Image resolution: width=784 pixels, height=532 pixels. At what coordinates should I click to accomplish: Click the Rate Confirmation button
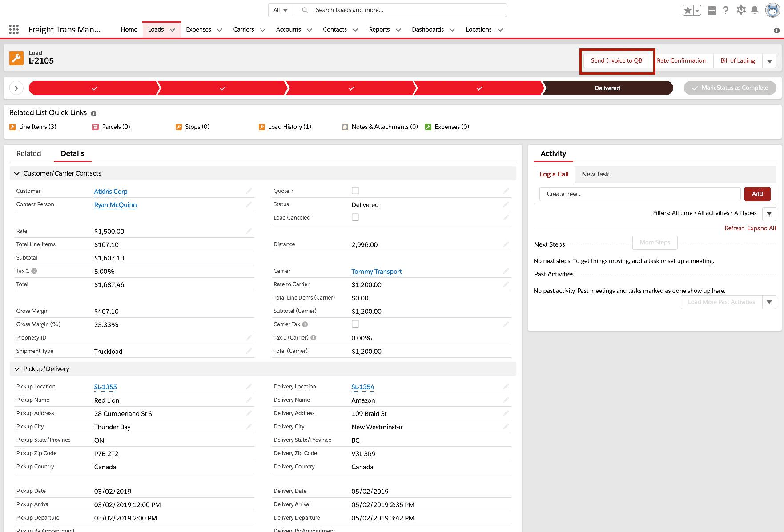pyautogui.click(x=681, y=61)
